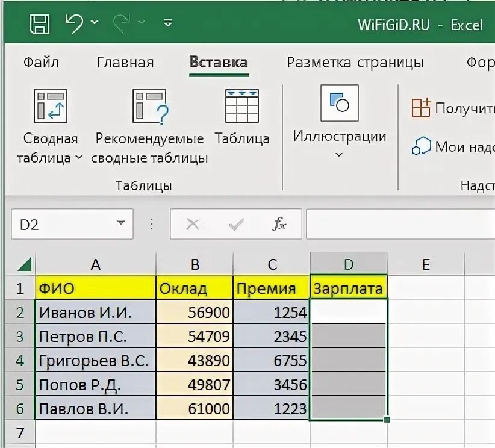Select the Вставка ribbon tab
Image resolution: width=495 pixels, height=448 pixels.
point(219,62)
